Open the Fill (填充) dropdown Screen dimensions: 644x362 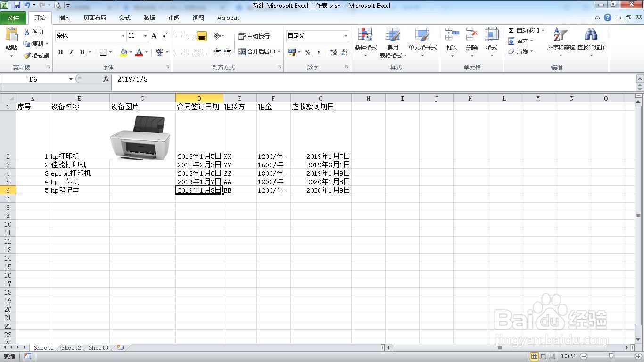pyautogui.click(x=520, y=41)
